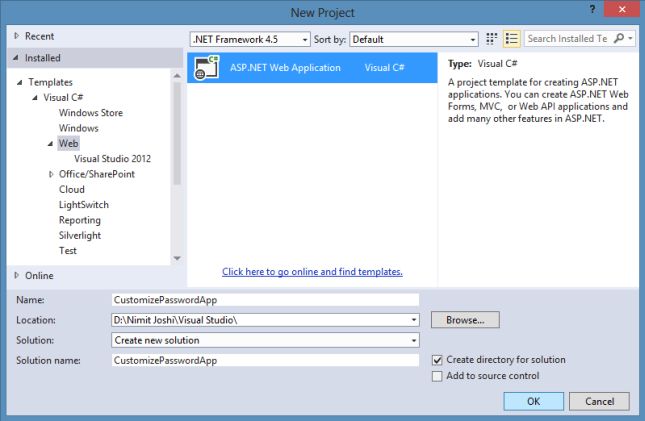The height and width of the screenshot is (421, 645).
Task: Select the Windows Store template category
Action: point(90,113)
